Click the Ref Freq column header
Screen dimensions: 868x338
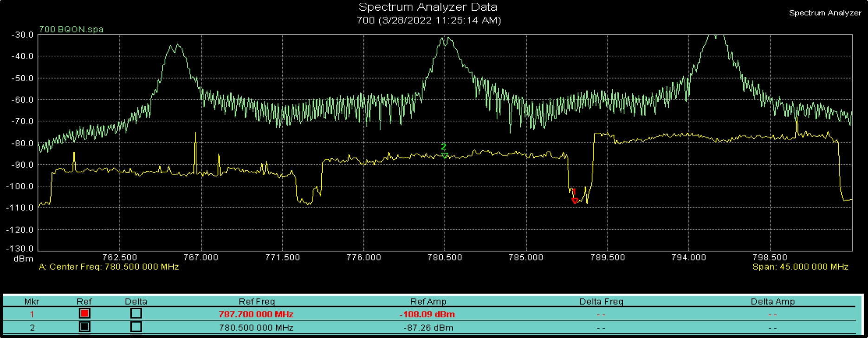point(256,301)
